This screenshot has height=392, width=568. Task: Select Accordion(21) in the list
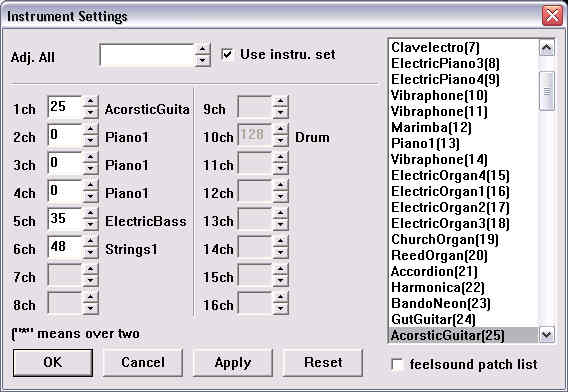[463, 271]
